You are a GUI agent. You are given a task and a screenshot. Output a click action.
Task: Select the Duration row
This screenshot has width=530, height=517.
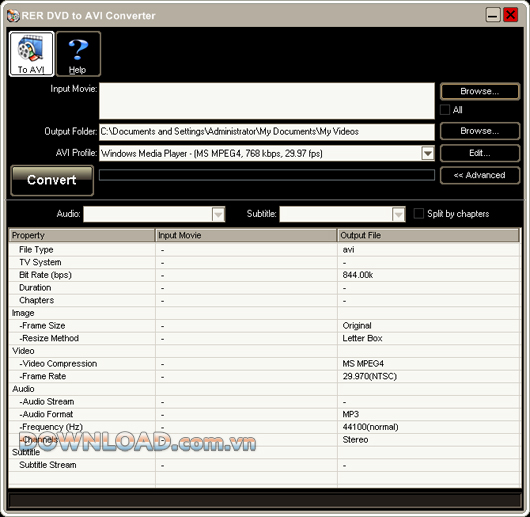tap(264, 288)
